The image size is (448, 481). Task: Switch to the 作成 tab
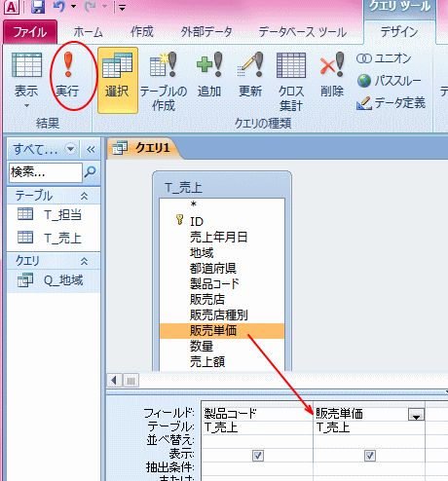pyautogui.click(x=141, y=32)
